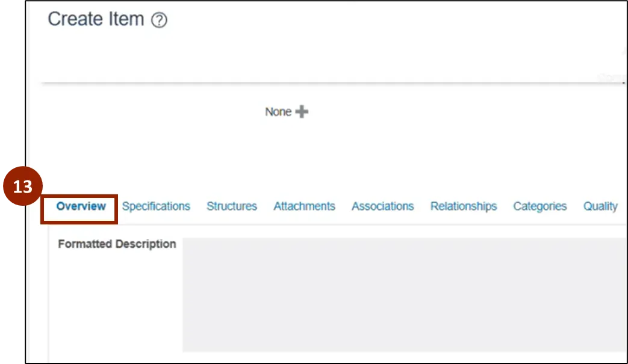Image resolution: width=628 pixels, height=364 pixels.
Task: Show the Relationships tab
Action: [463, 206]
